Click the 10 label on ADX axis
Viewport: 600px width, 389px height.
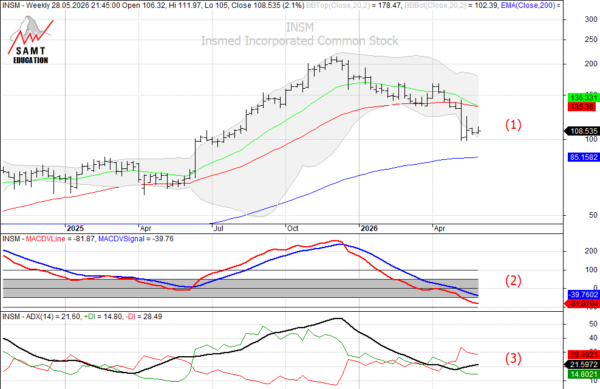[593, 381]
